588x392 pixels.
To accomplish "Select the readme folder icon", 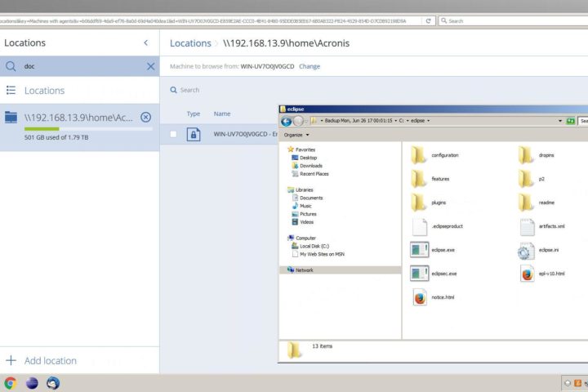I will tap(527, 203).
